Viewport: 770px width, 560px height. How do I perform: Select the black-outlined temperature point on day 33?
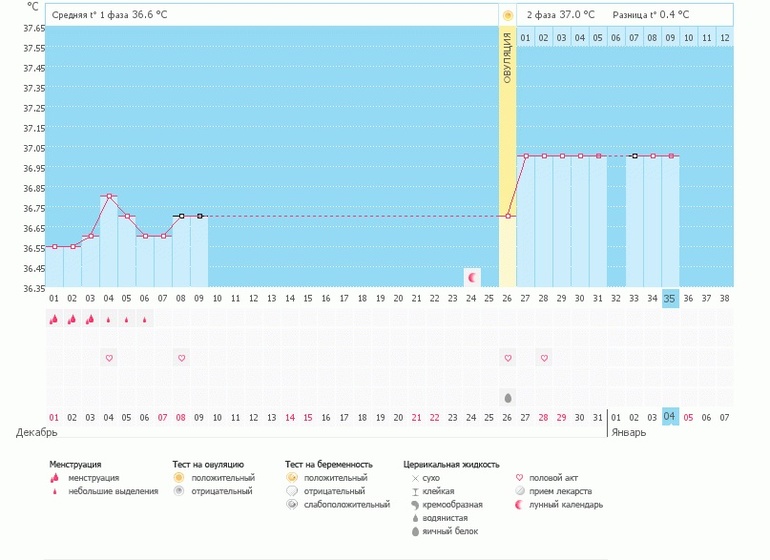(635, 156)
